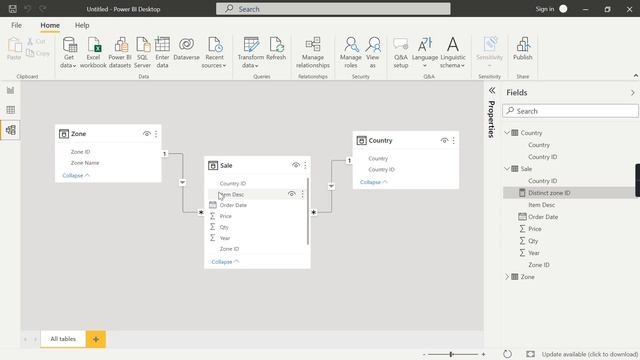
Task: Open the Linguistic schema menu
Action: point(453,53)
